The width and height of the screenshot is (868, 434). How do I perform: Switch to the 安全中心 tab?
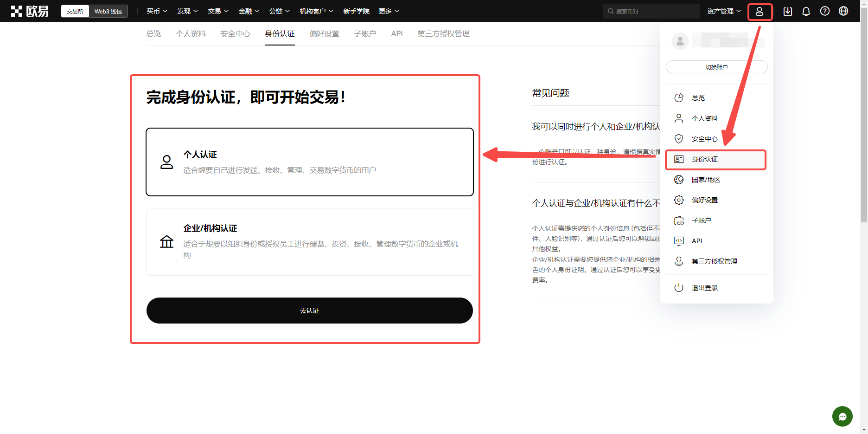236,33
